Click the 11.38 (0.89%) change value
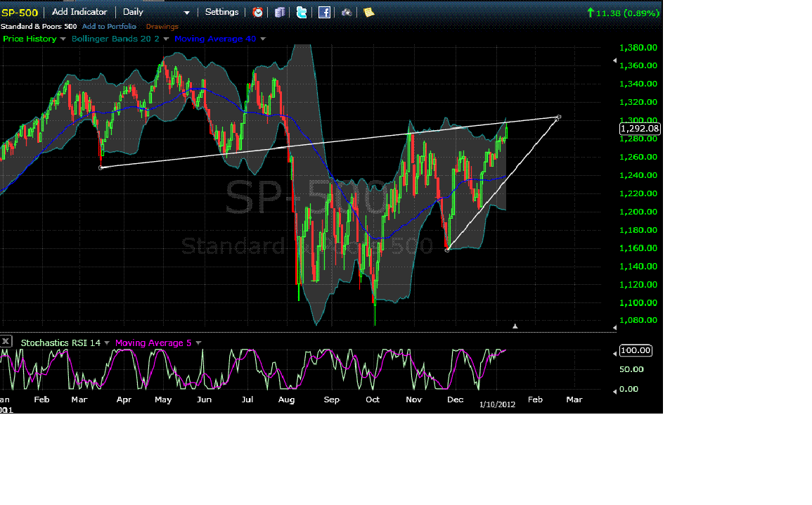The image size is (812, 505). pos(628,13)
